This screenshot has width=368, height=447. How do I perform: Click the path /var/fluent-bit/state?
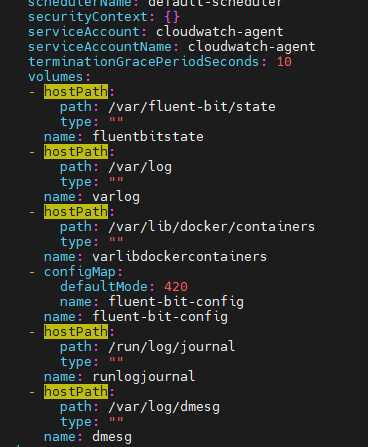[x=192, y=107]
